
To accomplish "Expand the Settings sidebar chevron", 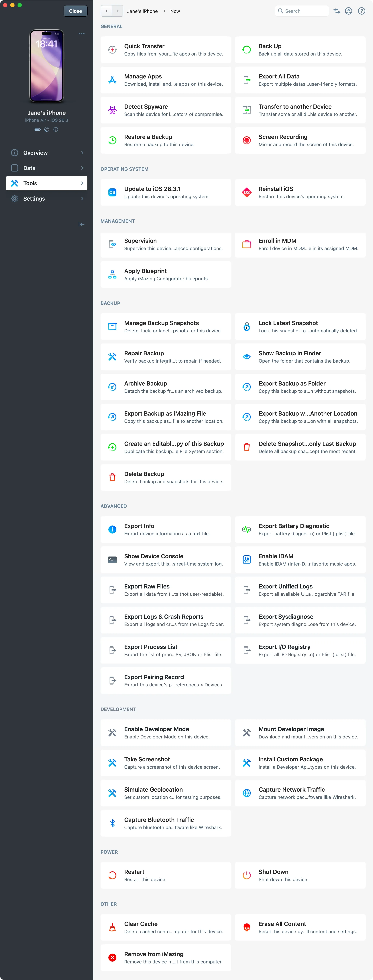I will click(82, 199).
